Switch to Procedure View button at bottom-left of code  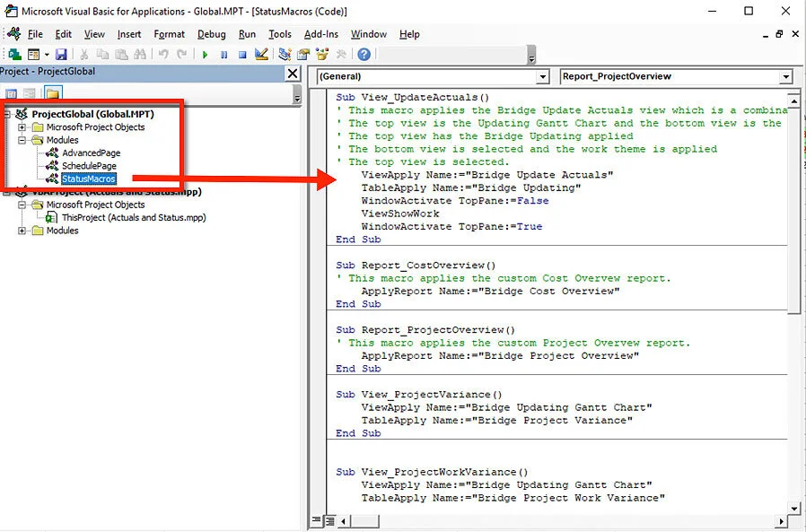(x=317, y=520)
